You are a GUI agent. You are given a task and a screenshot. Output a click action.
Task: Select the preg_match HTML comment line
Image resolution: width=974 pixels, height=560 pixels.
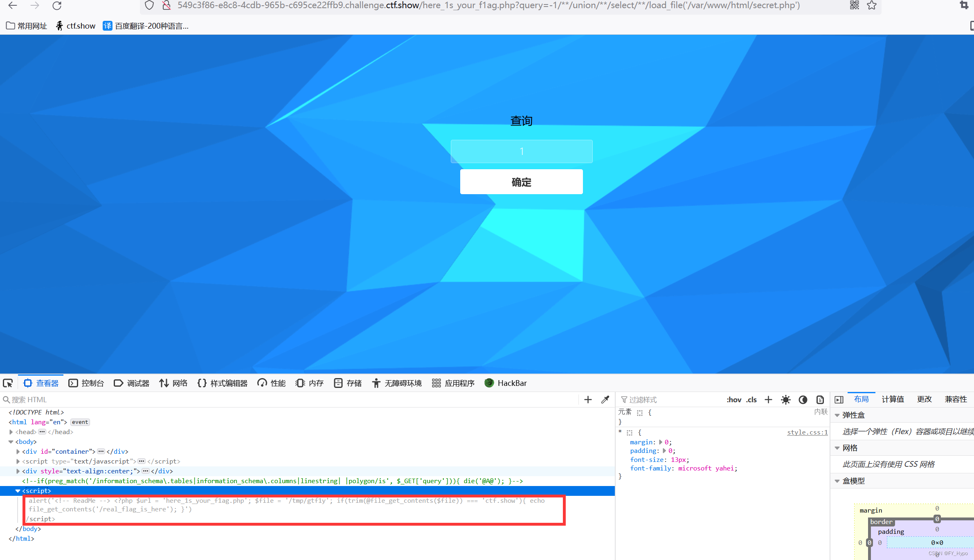click(x=272, y=481)
